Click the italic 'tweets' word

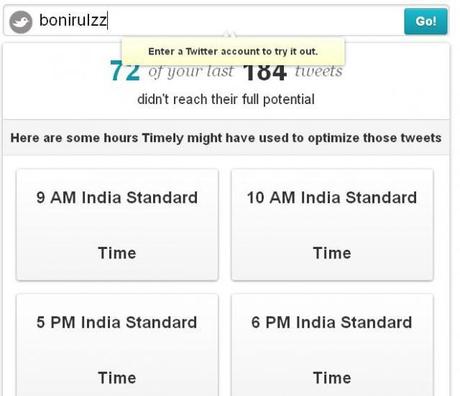pyautogui.click(x=319, y=71)
